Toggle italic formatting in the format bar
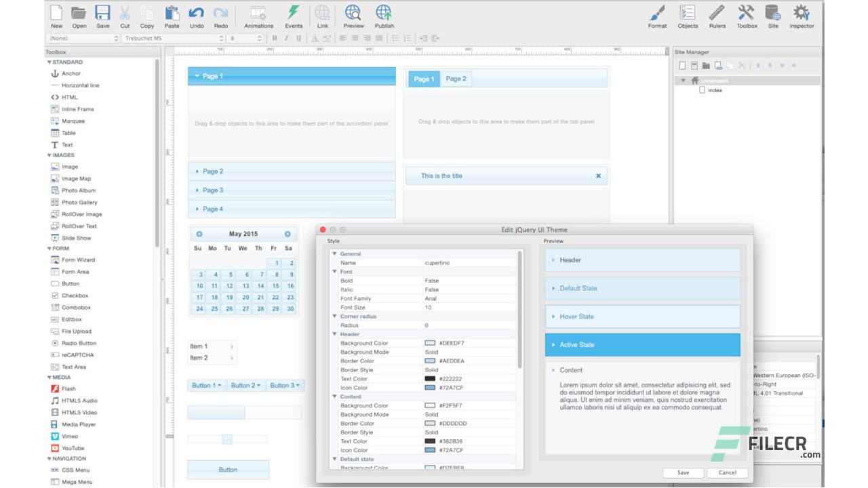The height and width of the screenshot is (488, 868). 284,39
